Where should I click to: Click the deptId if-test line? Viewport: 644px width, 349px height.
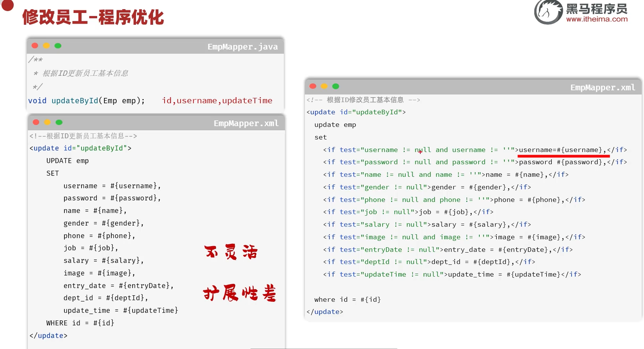(429, 262)
